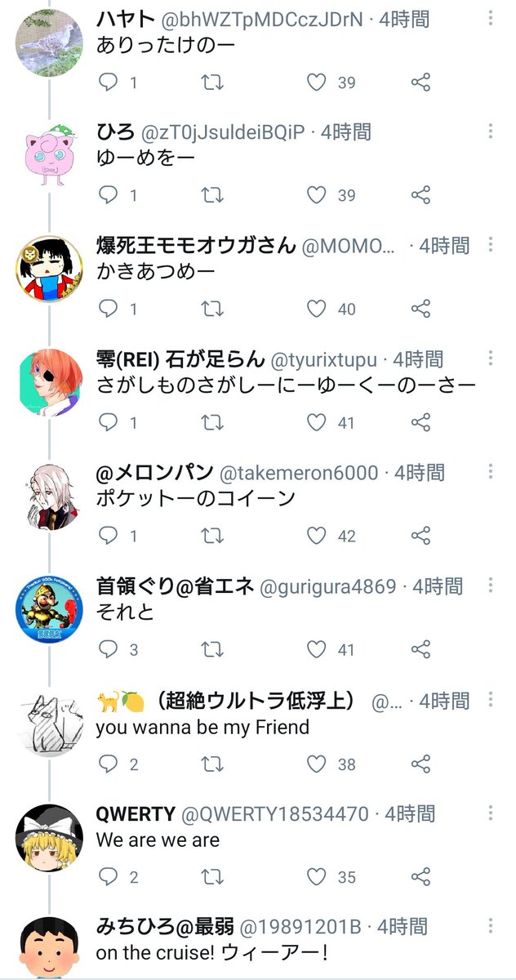Open ひろ's pink Jigglypuff avatar

pyautogui.click(x=49, y=155)
